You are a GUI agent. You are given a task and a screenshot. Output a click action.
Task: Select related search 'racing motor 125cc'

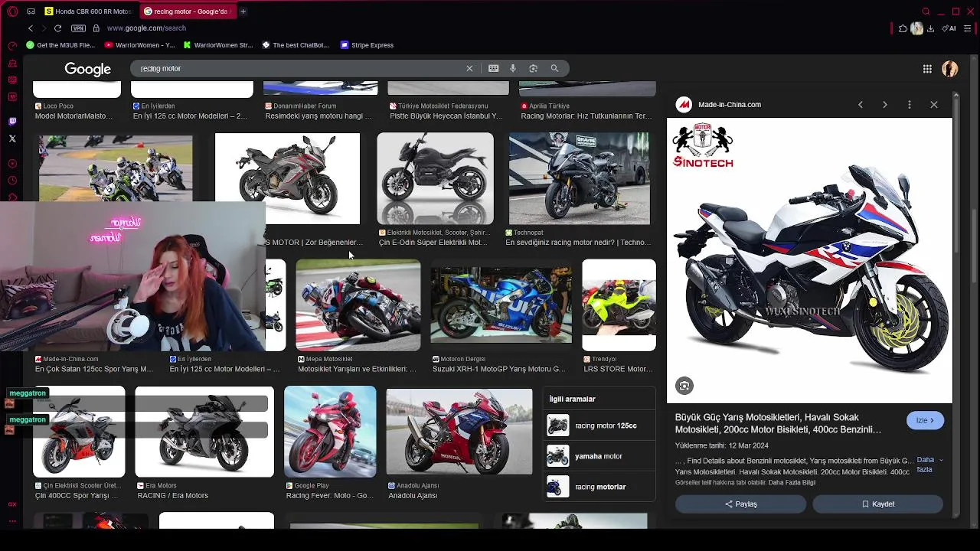(x=599, y=425)
